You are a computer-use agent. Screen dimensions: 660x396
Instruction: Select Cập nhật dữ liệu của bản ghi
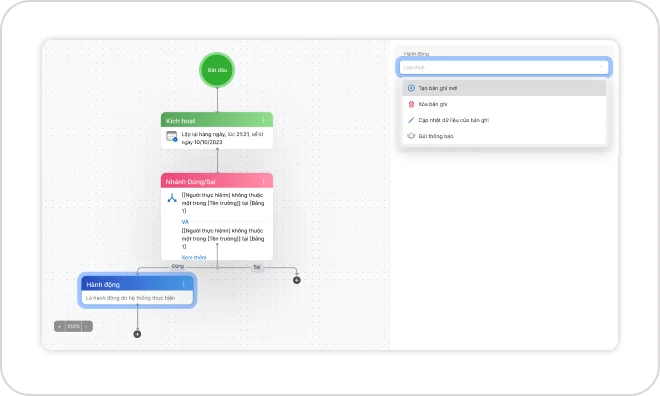pos(504,120)
